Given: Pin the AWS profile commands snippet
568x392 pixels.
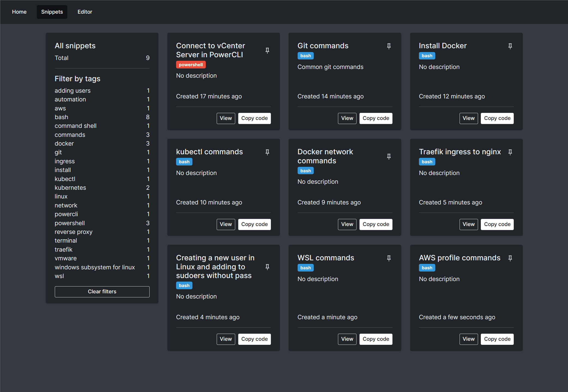Looking at the screenshot, I should (510, 258).
